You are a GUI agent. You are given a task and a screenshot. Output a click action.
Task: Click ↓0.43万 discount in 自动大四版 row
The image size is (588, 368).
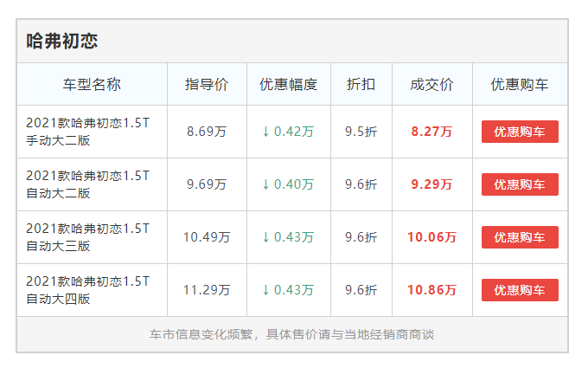tap(288, 290)
